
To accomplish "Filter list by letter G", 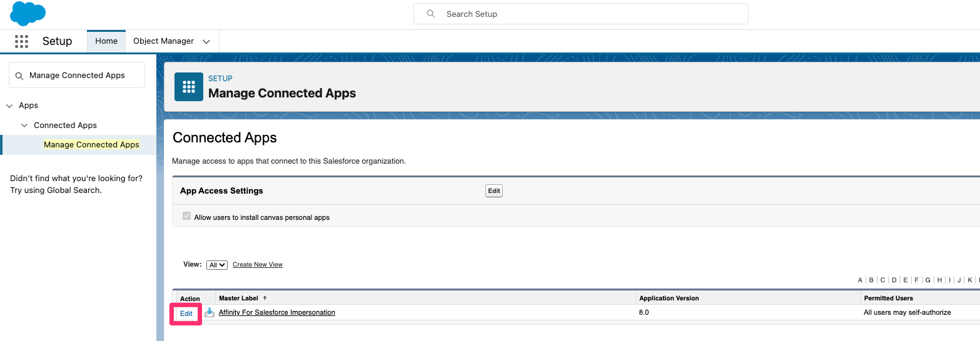I will [928, 280].
